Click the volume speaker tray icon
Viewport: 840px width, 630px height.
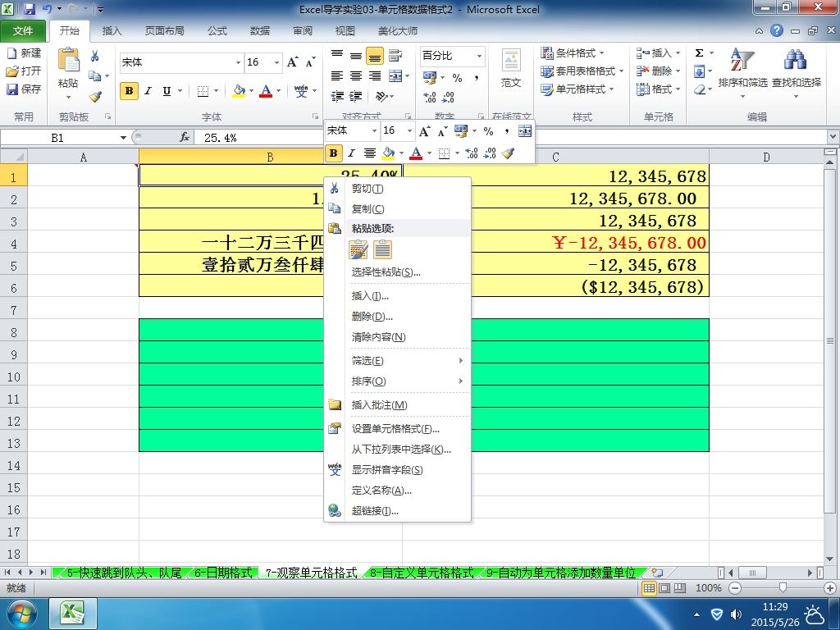(x=737, y=614)
